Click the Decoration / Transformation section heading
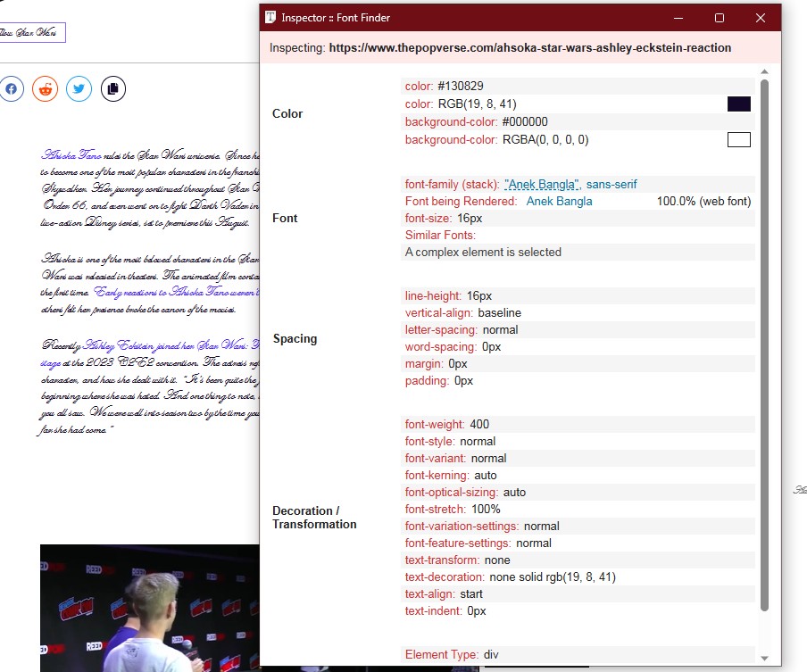Screen dimensions: 807x672 coord(314,518)
